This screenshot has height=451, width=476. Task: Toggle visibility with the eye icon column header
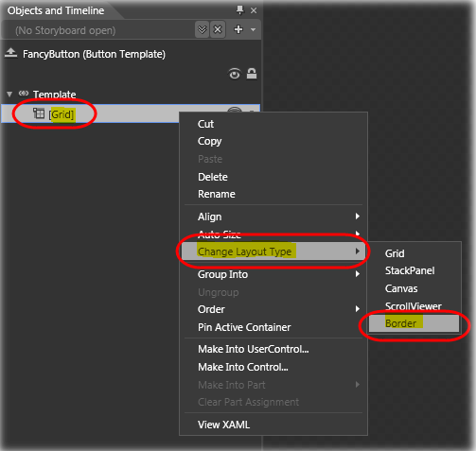click(x=234, y=75)
